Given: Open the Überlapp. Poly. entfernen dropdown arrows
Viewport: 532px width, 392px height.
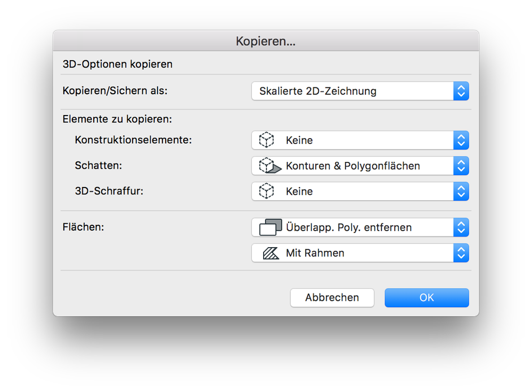Looking at the screenshot, I should click(x=461, y=227).
